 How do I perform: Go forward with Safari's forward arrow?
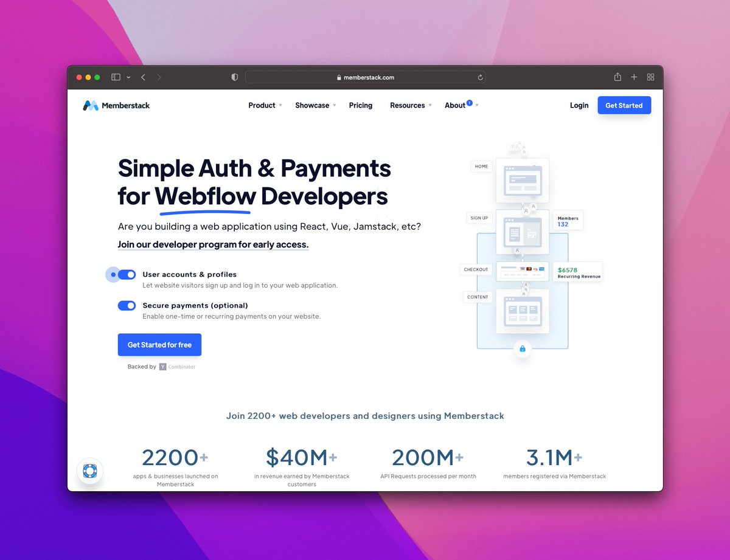[159, 77]
